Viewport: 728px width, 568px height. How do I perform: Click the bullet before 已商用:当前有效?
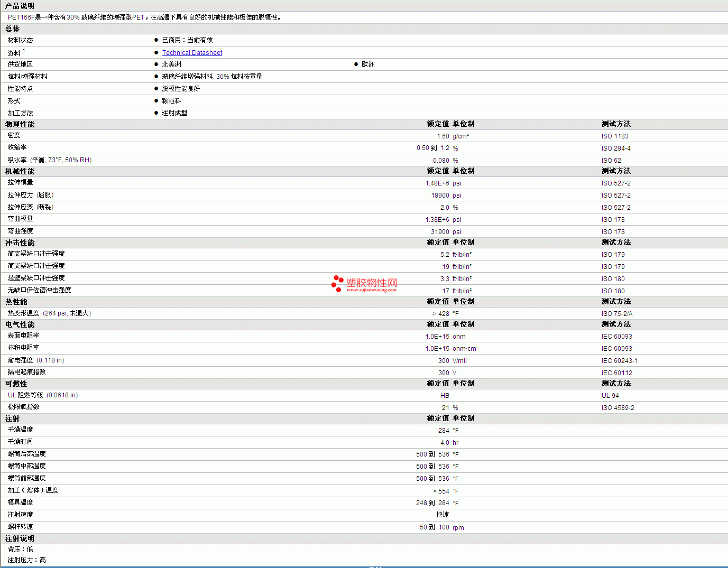pyautogui.click(x=156, y=40)
